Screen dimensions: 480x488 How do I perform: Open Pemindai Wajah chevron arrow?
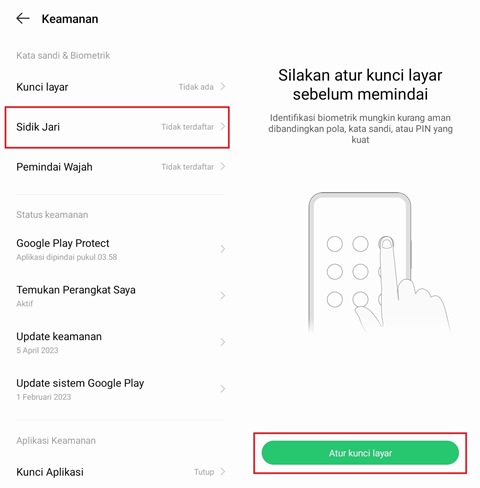point(223,166)
